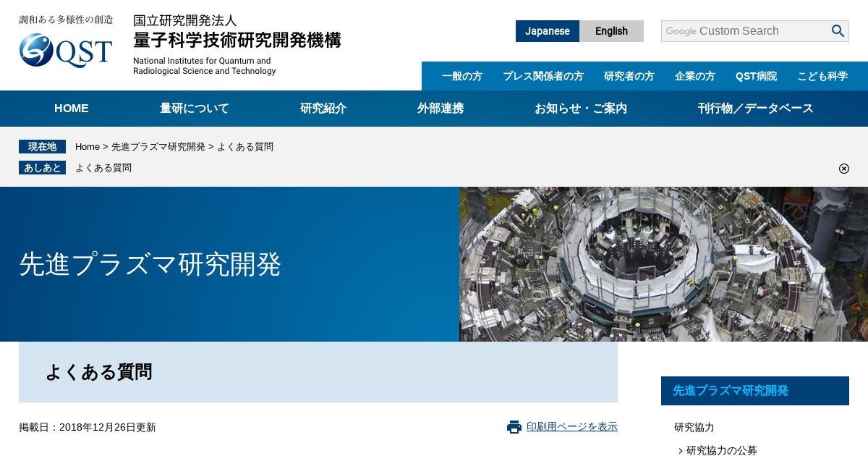868x456 pixels.
Task: Click the page heading よくある質問
Action: [x=98, y=372]
